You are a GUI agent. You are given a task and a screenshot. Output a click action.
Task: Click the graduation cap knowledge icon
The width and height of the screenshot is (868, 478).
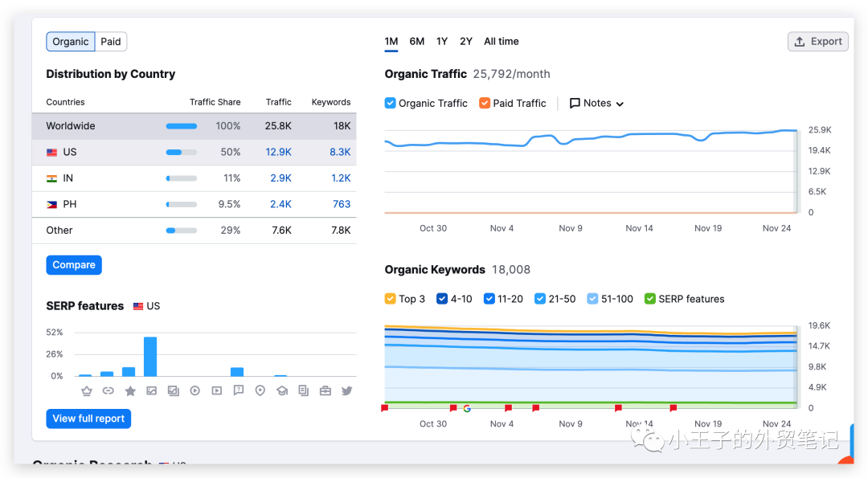point(281,391)
